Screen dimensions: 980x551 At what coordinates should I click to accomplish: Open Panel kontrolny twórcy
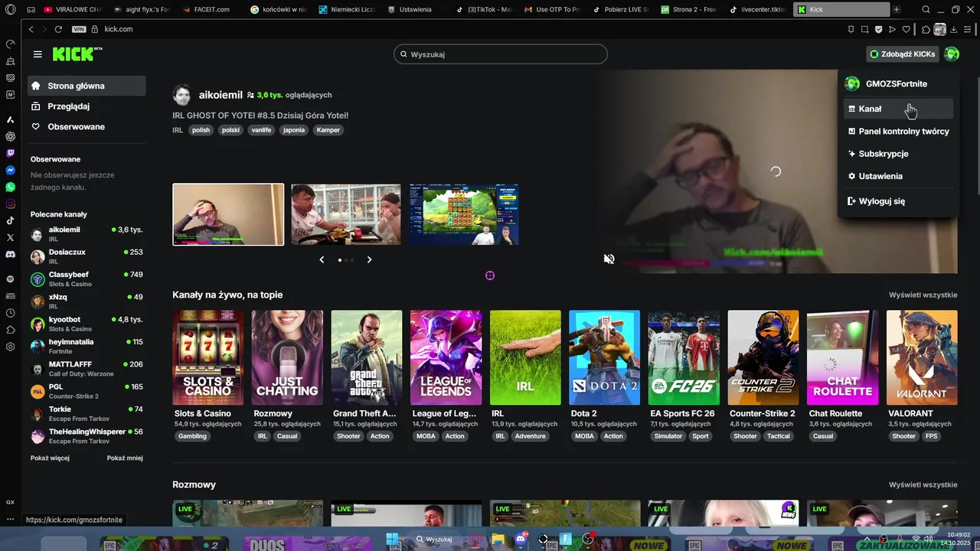[x=899, y=131]
